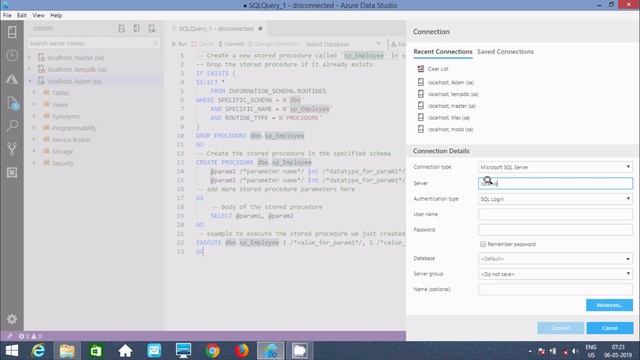Switch to the Recent Connections tab

pyautogui.click(x=442, y=52)
